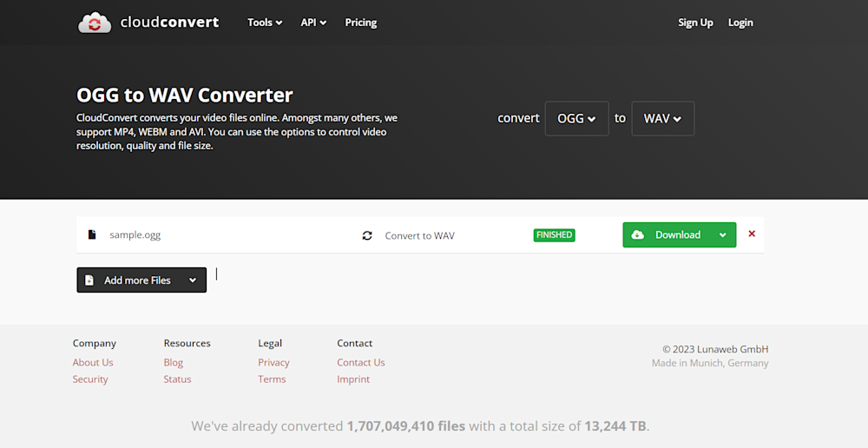Click the Legal footer heading
The image size is (868, 448).
pos(270,343)
